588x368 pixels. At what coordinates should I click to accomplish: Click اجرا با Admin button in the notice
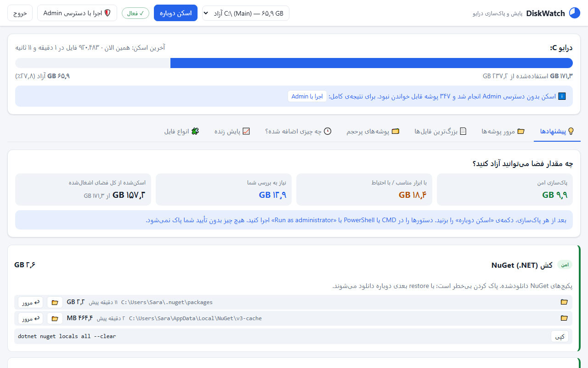coord(307,97)
